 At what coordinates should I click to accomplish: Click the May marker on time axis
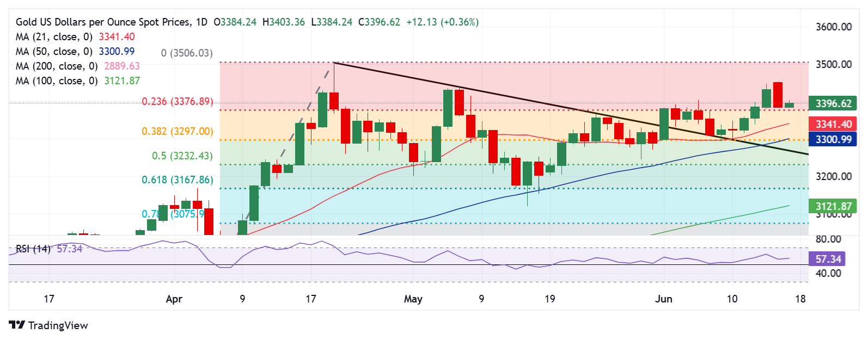413,299
